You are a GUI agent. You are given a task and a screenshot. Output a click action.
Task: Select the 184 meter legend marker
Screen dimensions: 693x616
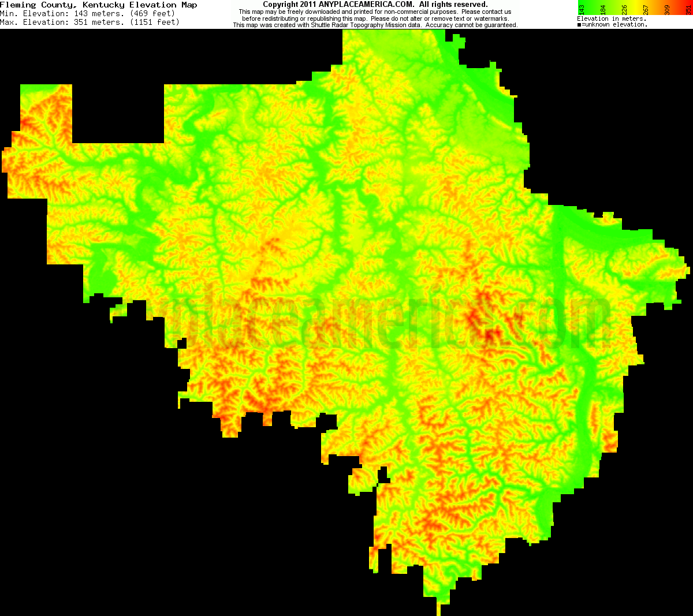(x=603, y=9)
